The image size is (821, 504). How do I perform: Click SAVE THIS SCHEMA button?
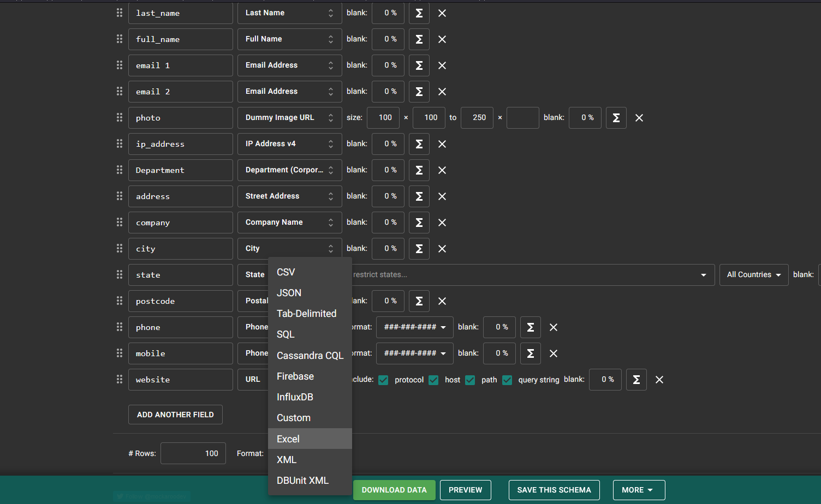pyautogui.click(x=554, y=490)
